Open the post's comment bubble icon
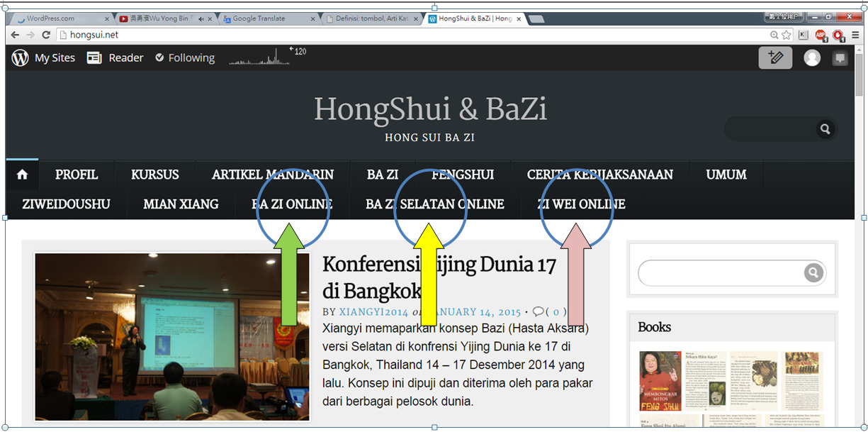 coord(539,311)
